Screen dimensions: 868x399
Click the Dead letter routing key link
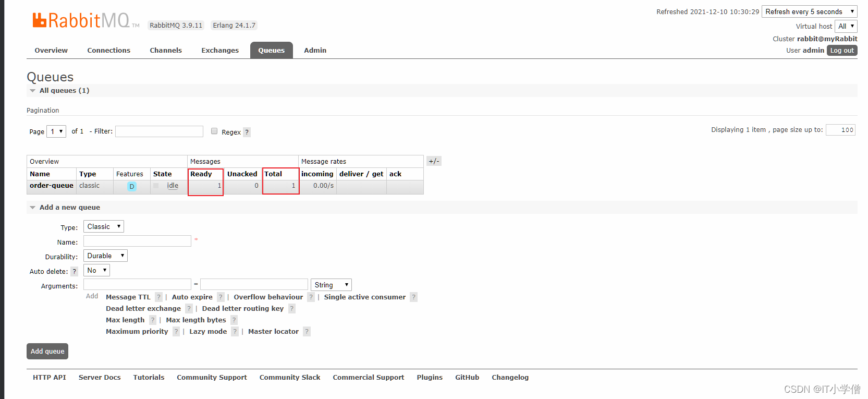[243, 309]
